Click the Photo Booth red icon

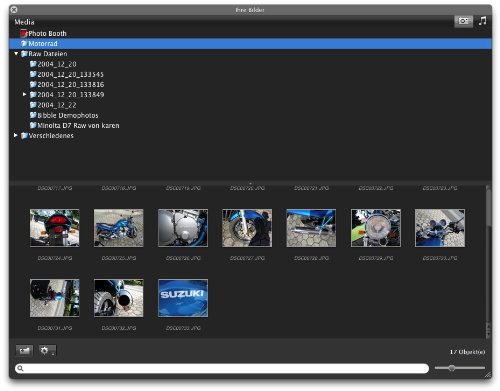tap(24, 33)
